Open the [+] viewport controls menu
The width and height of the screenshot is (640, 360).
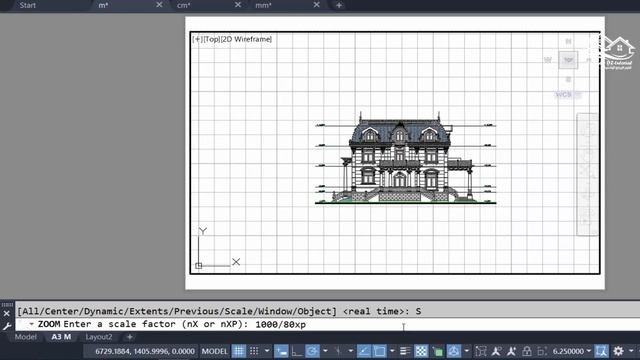(197, 39)
